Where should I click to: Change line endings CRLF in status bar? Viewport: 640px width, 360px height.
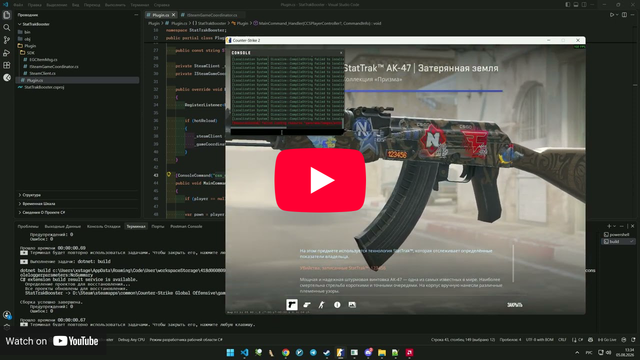562,340
